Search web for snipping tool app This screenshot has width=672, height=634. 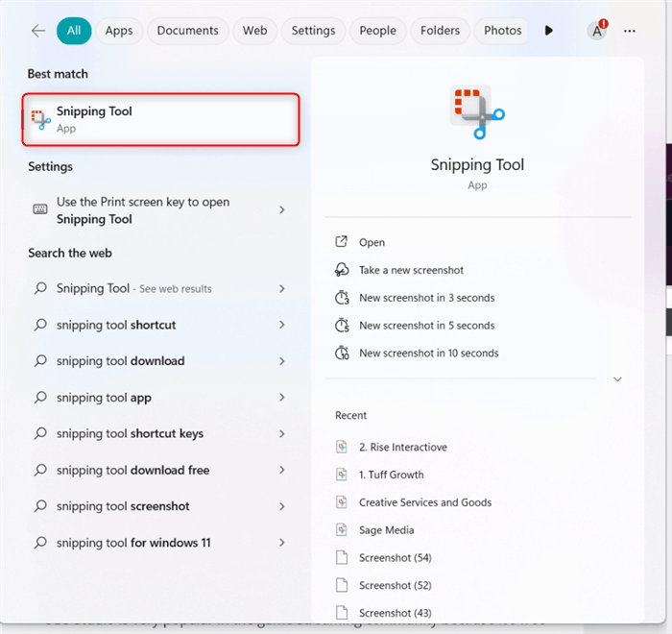[160, 398]
